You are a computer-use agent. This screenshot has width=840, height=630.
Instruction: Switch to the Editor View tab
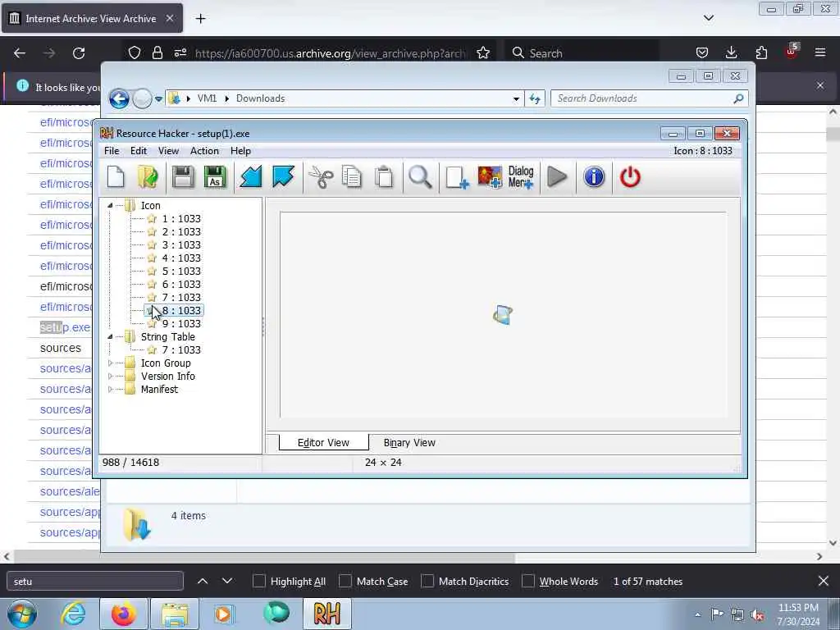pyautogui.click(x=323, y=443)
